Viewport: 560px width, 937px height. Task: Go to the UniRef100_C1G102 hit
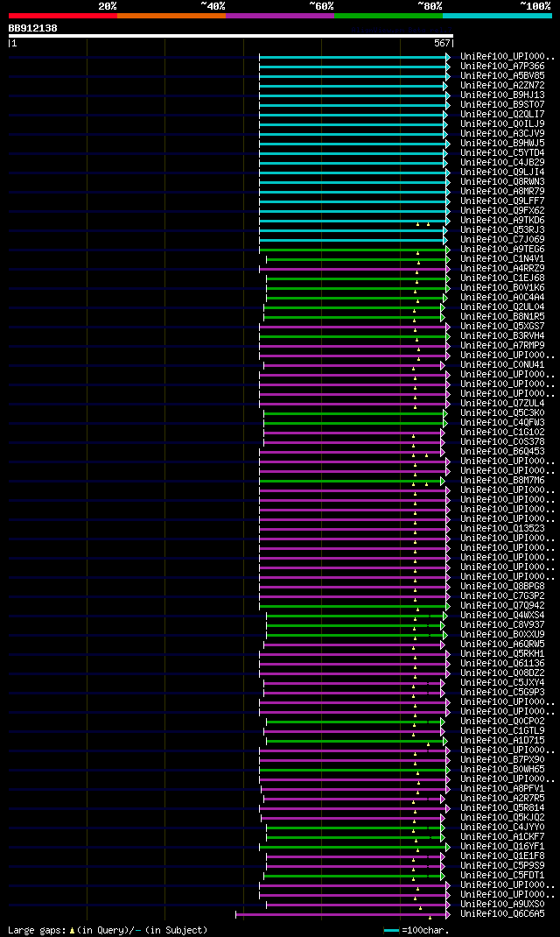(x=502, y=432)
